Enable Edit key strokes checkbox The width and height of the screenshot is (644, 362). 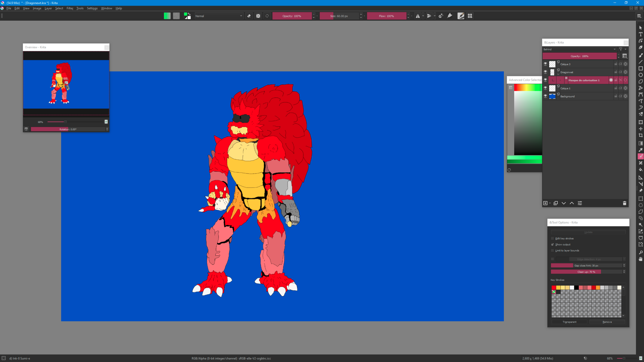click(552, 238)
